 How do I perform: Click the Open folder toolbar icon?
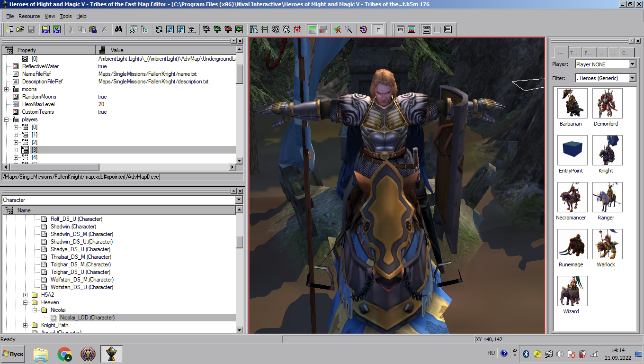[20, 29]
